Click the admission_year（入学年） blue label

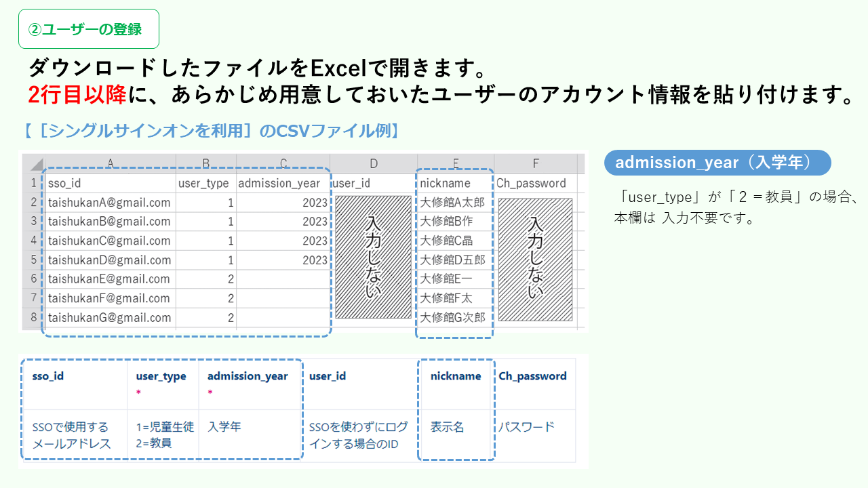(x=717, y=163)
